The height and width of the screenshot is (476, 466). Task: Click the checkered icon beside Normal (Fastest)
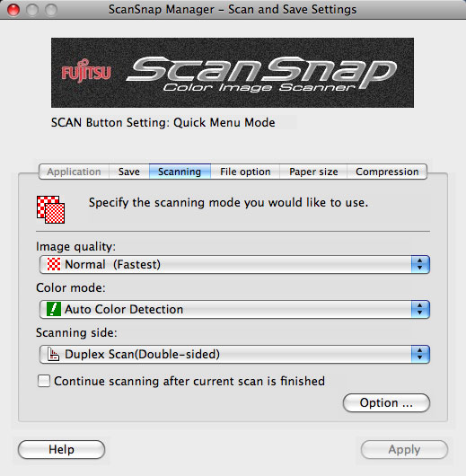(54, 264)
